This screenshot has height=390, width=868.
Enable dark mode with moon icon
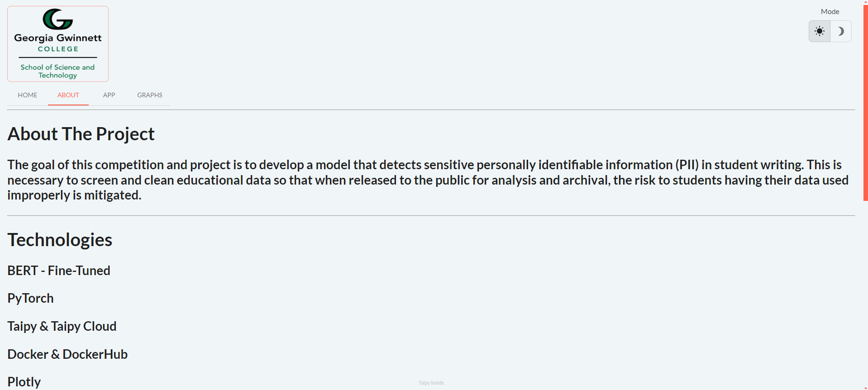[x=841, y=31]
